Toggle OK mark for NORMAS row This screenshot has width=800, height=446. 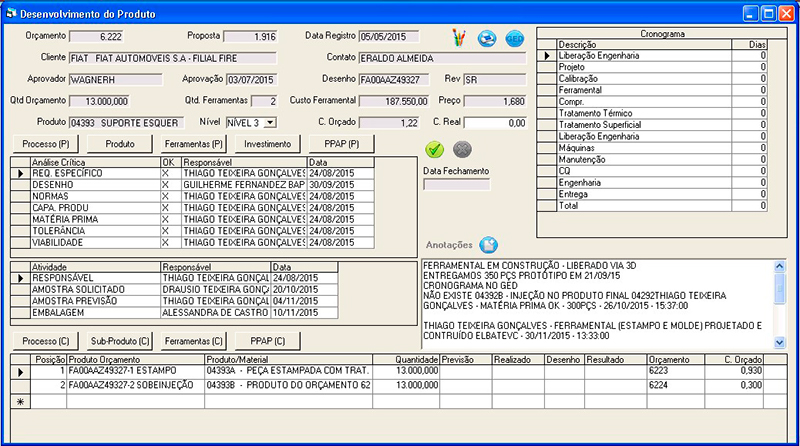(171, 196)
